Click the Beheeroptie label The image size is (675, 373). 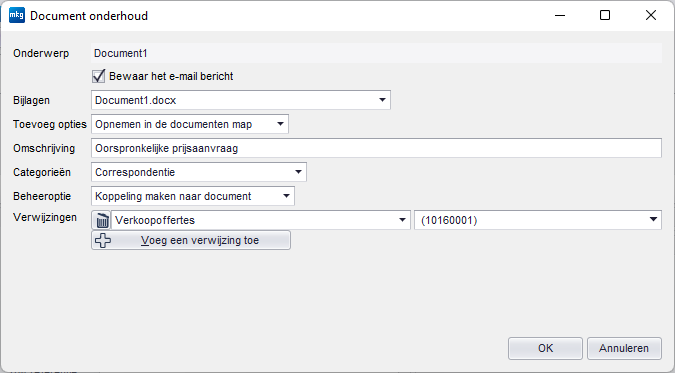[42, 196]
